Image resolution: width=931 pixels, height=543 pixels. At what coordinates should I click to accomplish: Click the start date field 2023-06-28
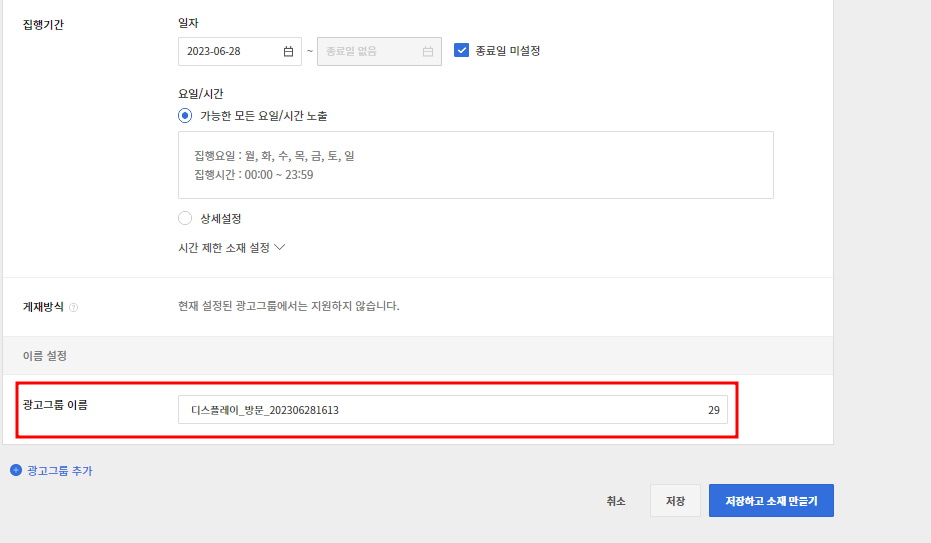pos(240,52)
